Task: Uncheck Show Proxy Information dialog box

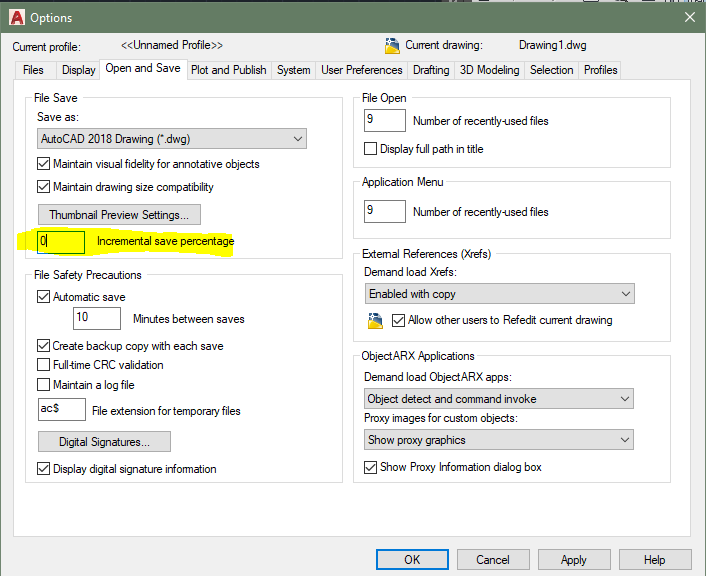Action: click(x=370, y=467)
